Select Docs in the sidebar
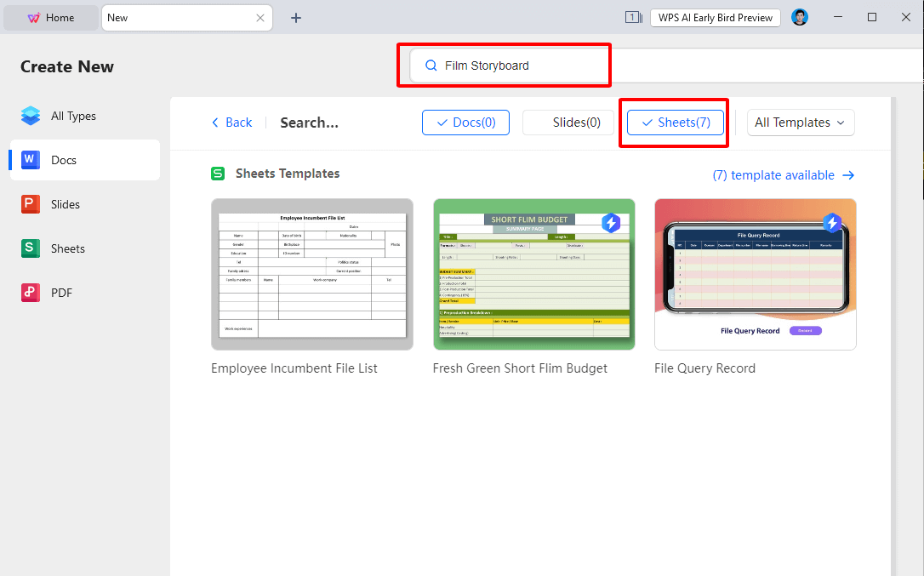The height and width of the screenshot is (576, 924). pyautogui.click(x=85, y=160)
